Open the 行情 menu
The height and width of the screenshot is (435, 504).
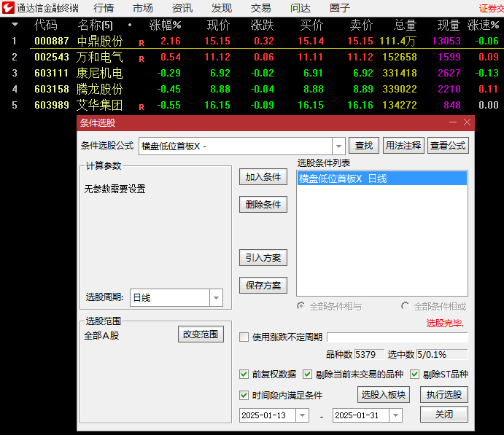point(104,8)
